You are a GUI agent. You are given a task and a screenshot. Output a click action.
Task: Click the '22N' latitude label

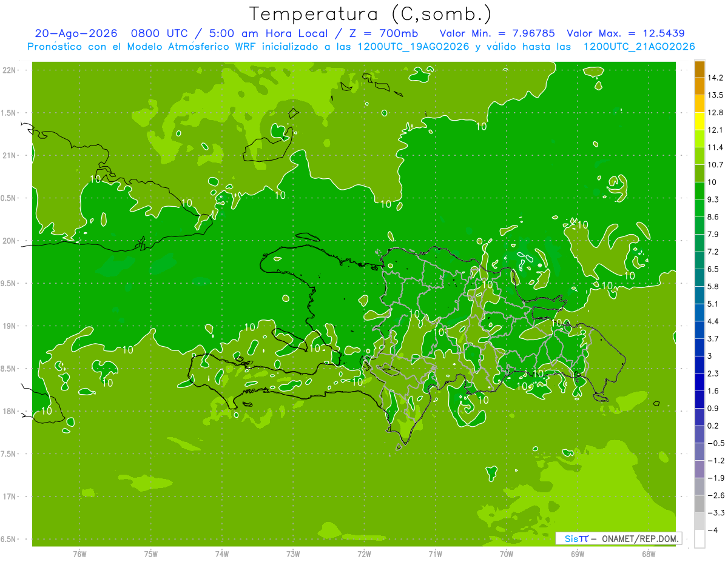10,70
